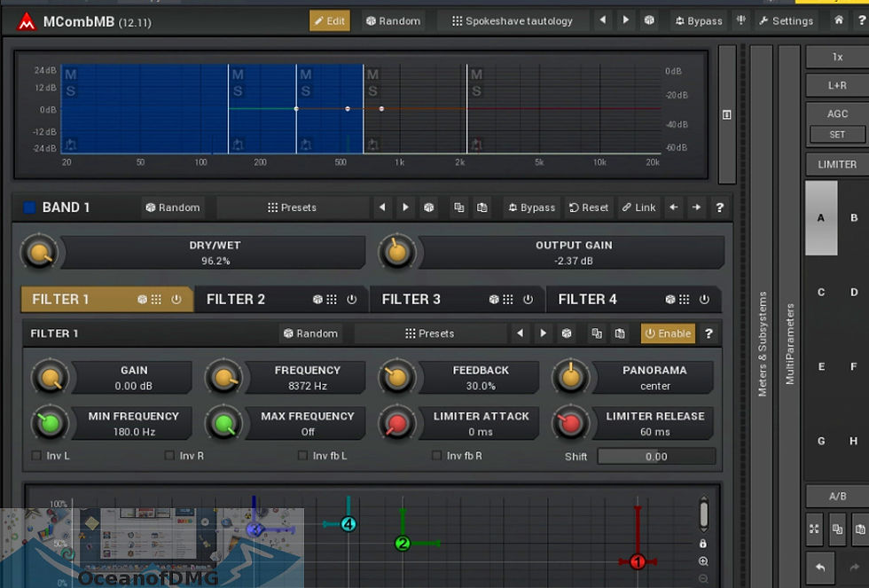
Task: Click the previous preset arrow in the Filter 1 header
Action: click(x=520, y=333)
